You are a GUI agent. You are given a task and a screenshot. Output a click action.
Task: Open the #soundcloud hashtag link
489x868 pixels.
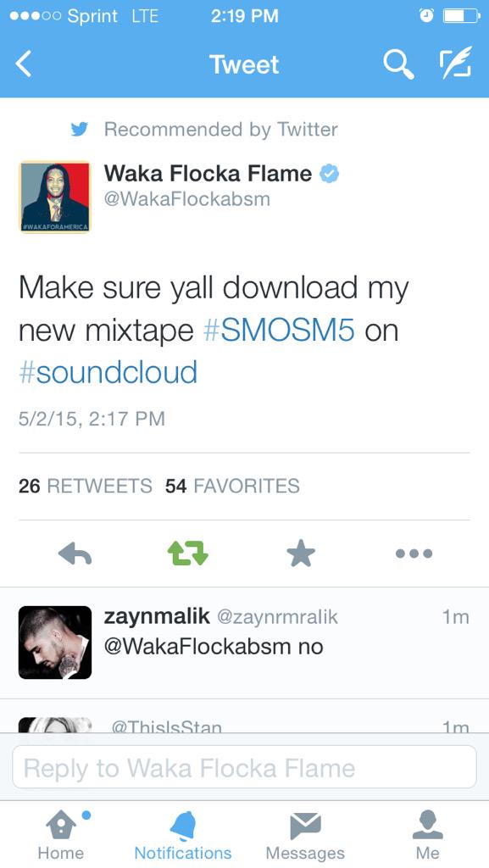(108, 372)
